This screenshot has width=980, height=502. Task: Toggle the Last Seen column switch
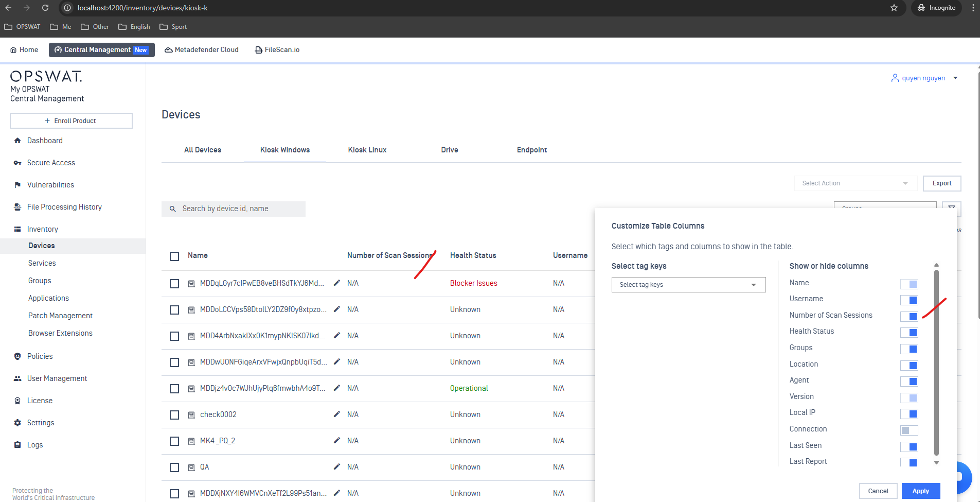(909, 447)
